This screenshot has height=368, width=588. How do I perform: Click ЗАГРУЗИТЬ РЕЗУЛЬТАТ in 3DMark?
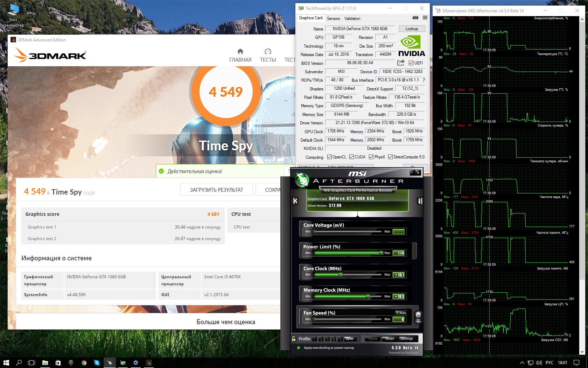[x=216, y=190]
